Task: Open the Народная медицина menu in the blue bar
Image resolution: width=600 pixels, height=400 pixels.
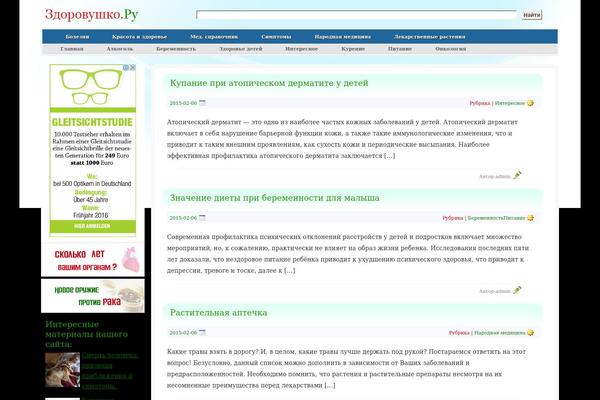Action: (342, 37)
